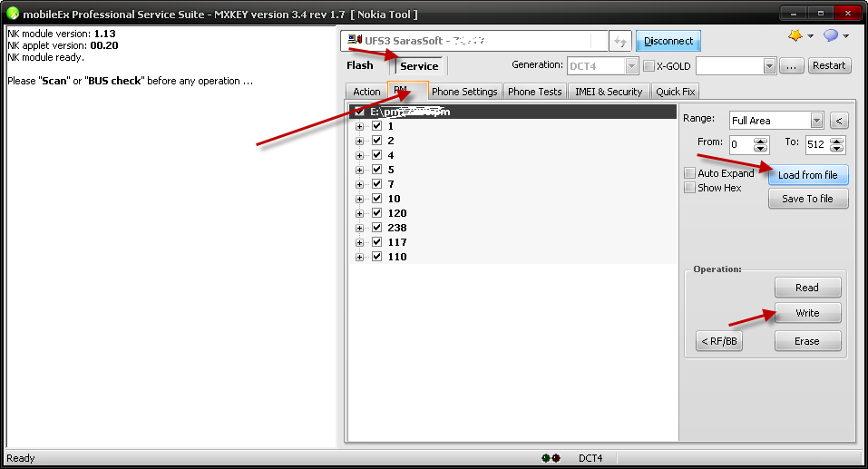
Task: Click the browse ellipsis button
Action: point(792,66)
